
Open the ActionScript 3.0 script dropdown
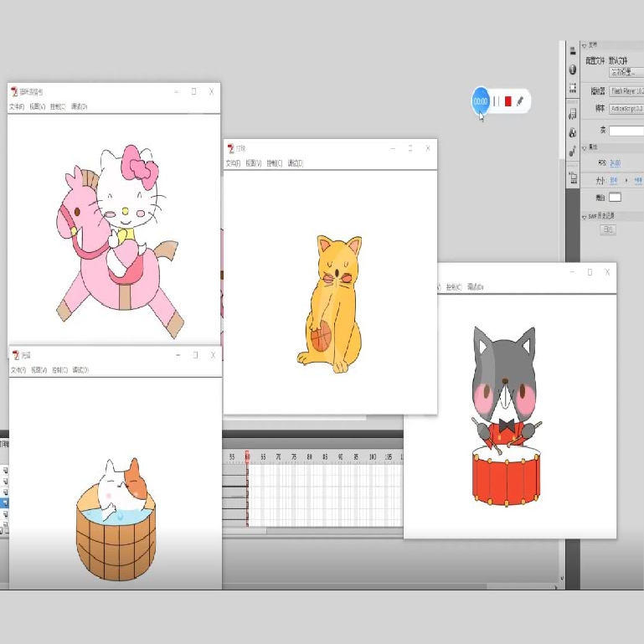point(626,109)
